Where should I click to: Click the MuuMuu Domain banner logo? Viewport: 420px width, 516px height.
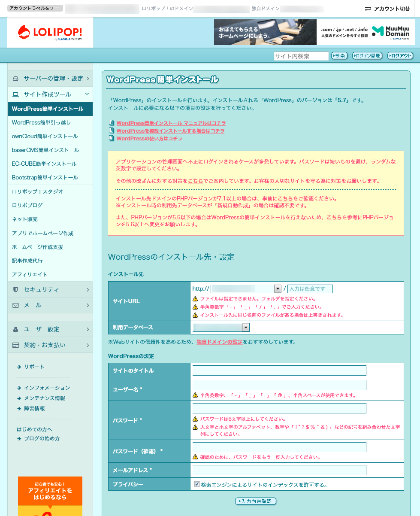[x=391, y=32]
